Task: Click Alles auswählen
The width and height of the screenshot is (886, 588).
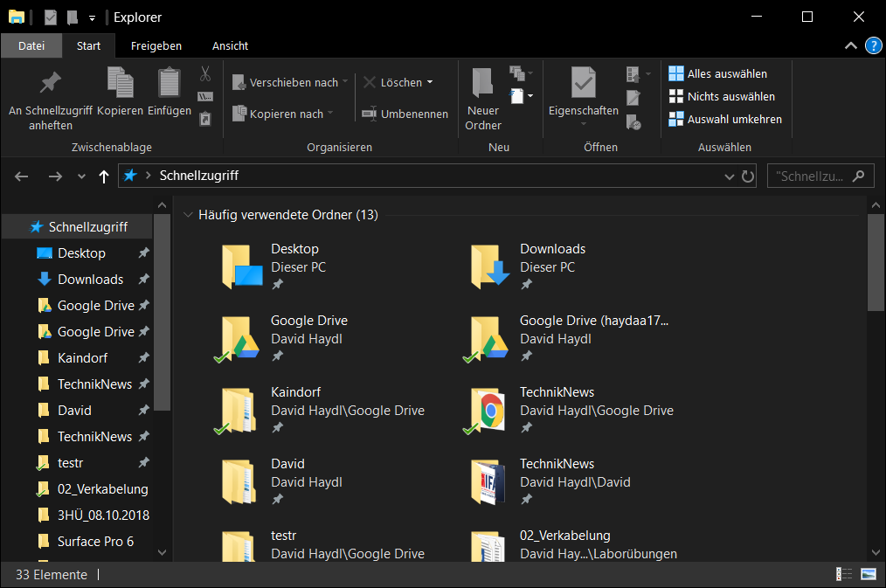Action: tap(718, 73)
